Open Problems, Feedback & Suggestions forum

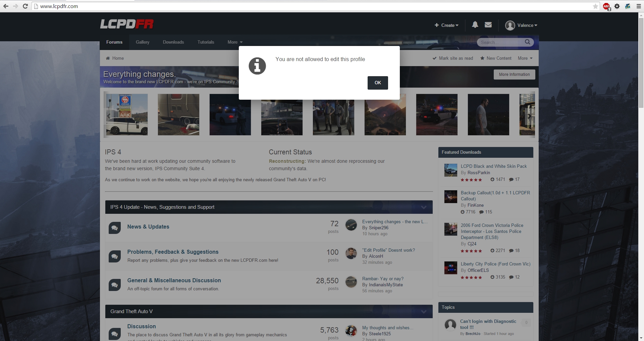tap(173, 252)
